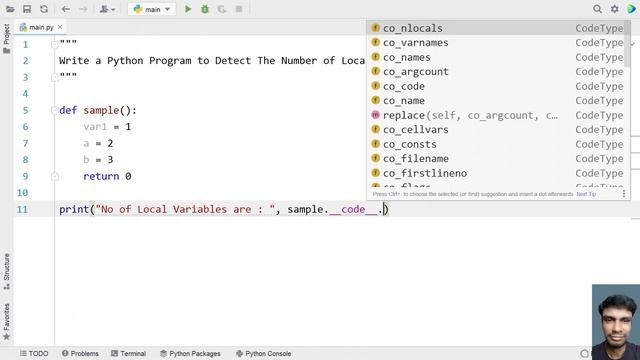Click the completion popup scrollbar
Viewport: 640px width, 360px height.
click(x=627, y=44)
